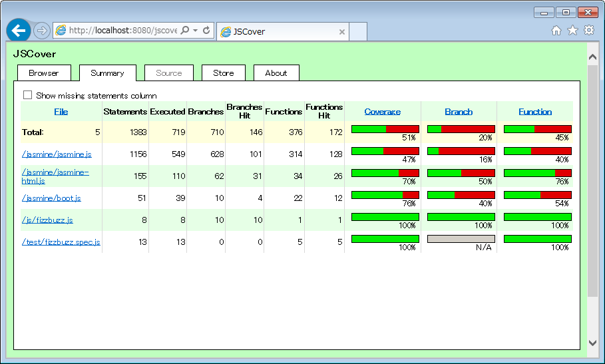The height and width of the screenshot is (364, 605).
Task: Open /jasmine/jasmine-html.js file link
Action: (55, 176)
